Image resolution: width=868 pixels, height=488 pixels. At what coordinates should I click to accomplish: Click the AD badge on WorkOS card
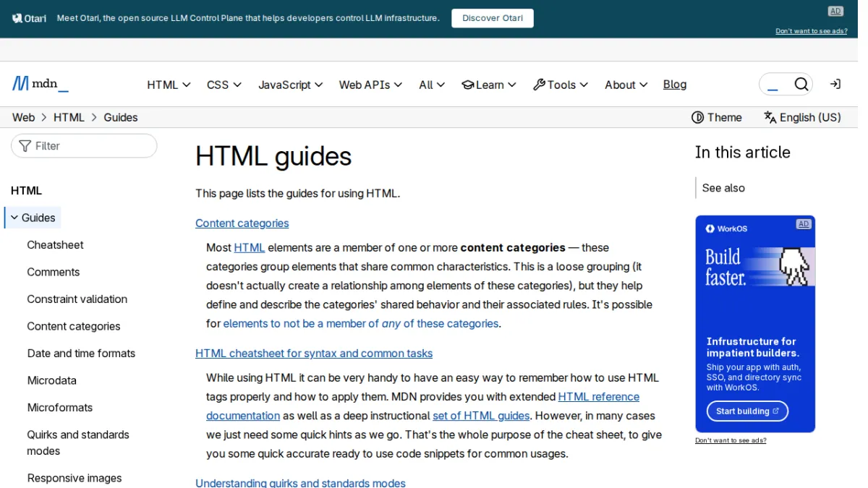click(803, 224)
